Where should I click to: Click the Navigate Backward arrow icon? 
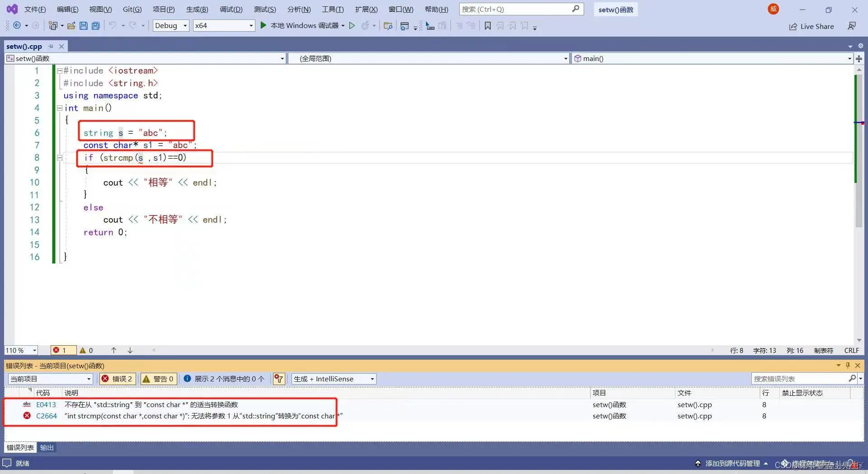(x=17, y=26)
